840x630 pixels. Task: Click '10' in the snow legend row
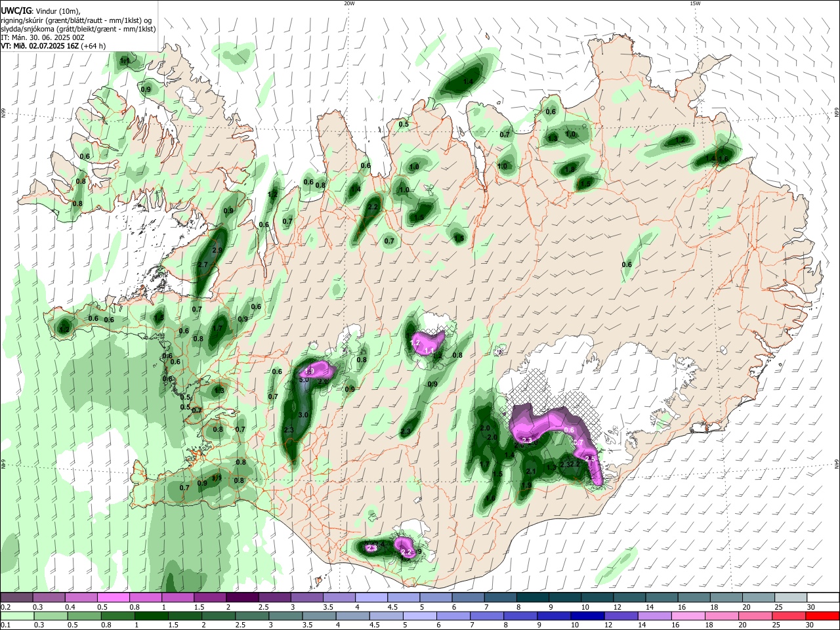(585, 607)
